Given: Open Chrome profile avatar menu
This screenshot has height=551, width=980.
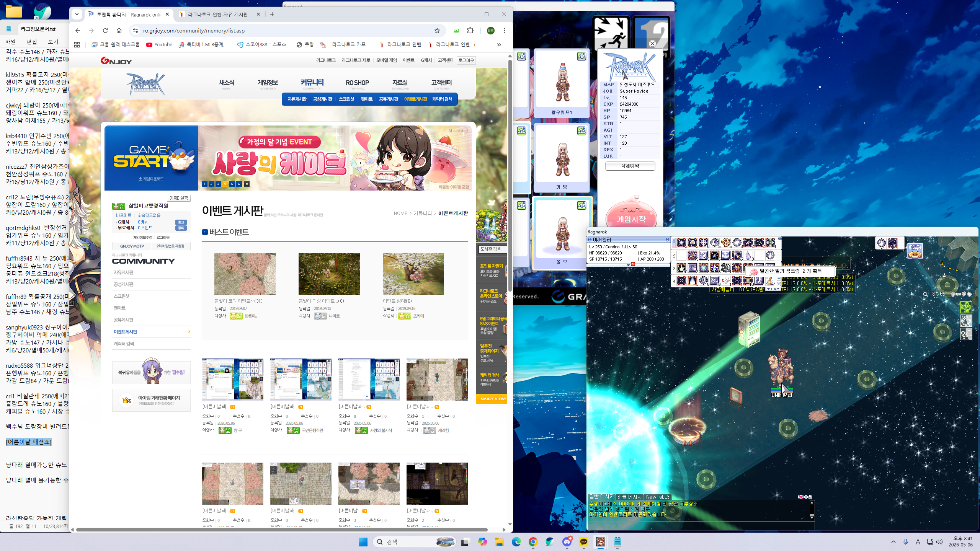Looking at the screenshot, I should click(x=490, y=31).
